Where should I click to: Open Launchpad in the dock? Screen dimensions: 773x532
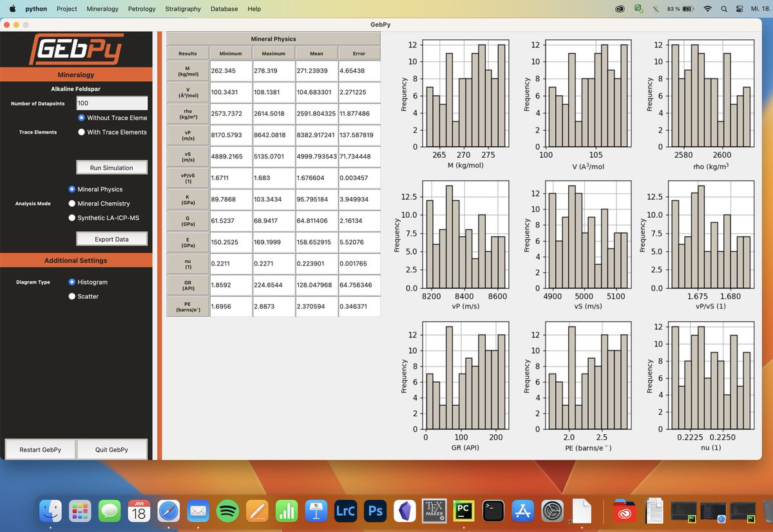(81, 511)
